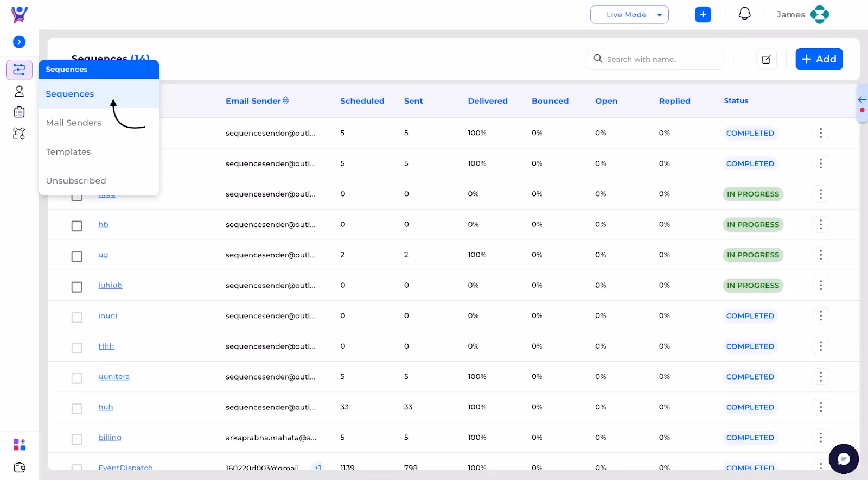Viewport: 868px width, 480px height.
Task: Open the Live Mode dropdown
Action: tap(629, 15)
